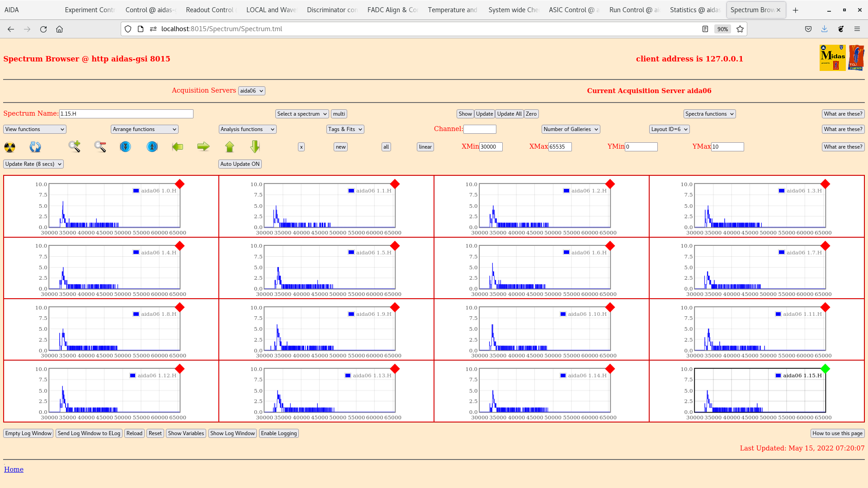This screenshot has width=868, height=488.
Task: Toggle the green diamond on aida06 1.15.H
Action: click(x=825, y=369)
